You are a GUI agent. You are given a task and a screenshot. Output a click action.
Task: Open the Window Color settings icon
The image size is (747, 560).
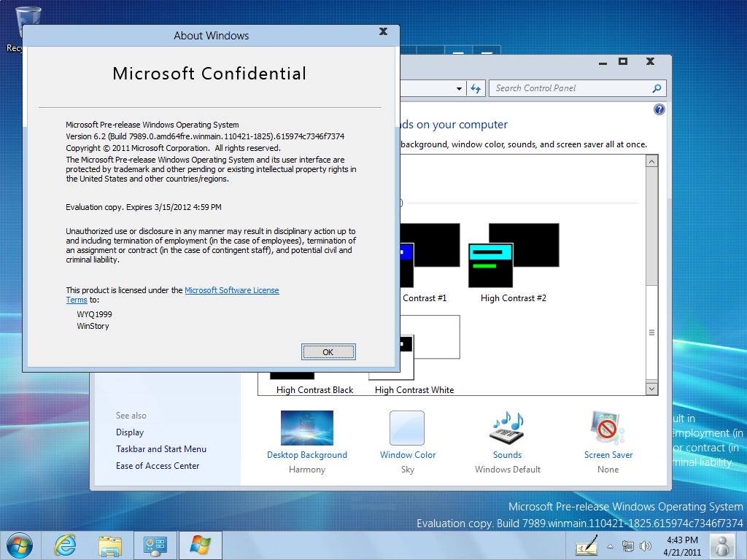pos(407,429)
